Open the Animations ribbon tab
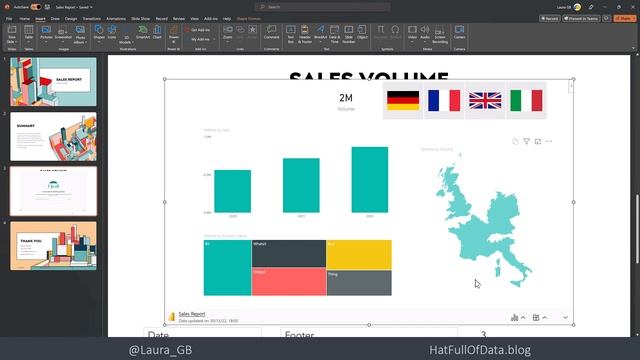640x360 pixels. tap(116, 19)
